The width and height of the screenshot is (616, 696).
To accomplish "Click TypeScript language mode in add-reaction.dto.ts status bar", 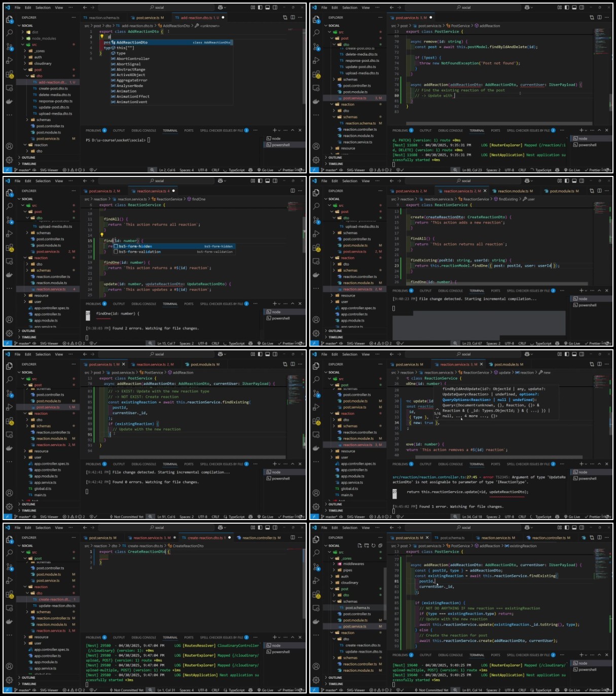I will (x=236, y=170).
